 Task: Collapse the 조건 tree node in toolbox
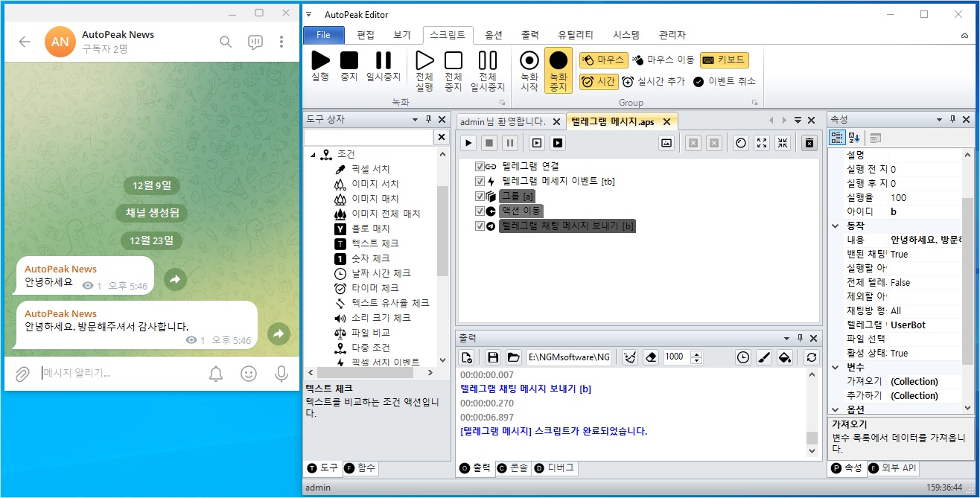coord(314,155)
